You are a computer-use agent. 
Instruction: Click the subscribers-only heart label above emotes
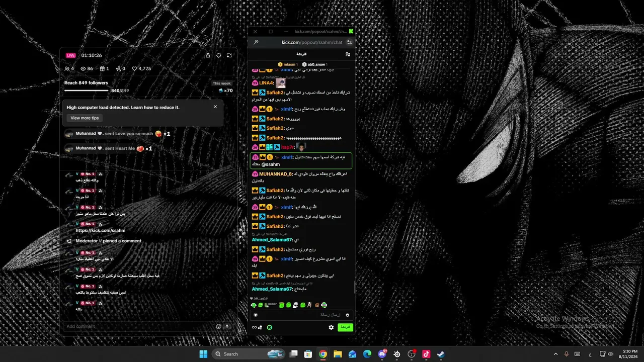click(x=259, y=298)
